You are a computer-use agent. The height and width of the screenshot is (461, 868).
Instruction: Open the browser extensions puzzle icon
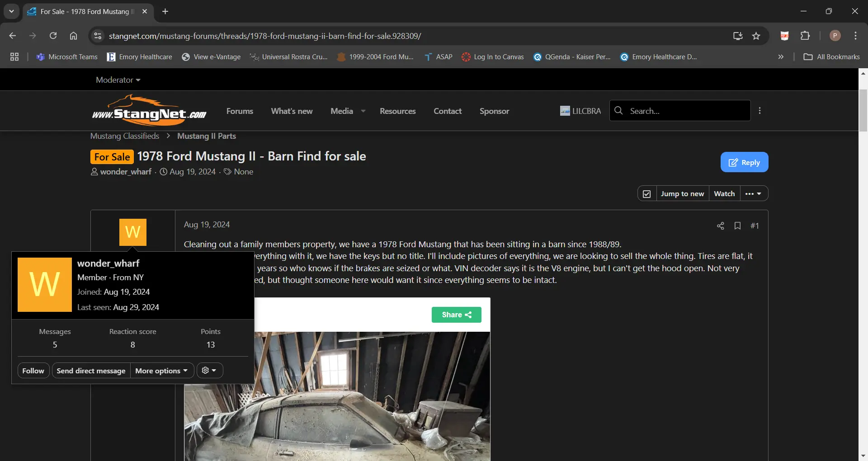pyautogui.click(x=805, y=36)
